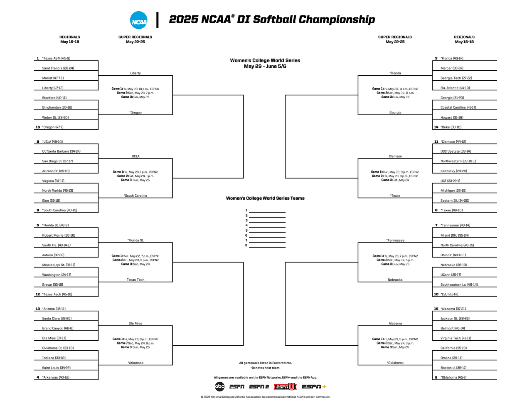Click Clemson super regional slot
Viewport: 532px width, 411px height.
395,156
